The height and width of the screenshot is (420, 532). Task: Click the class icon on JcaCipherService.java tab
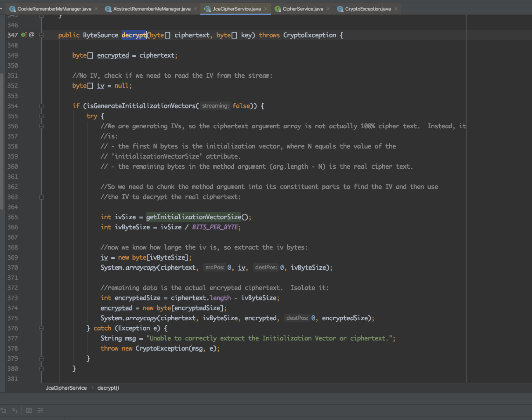207,9
